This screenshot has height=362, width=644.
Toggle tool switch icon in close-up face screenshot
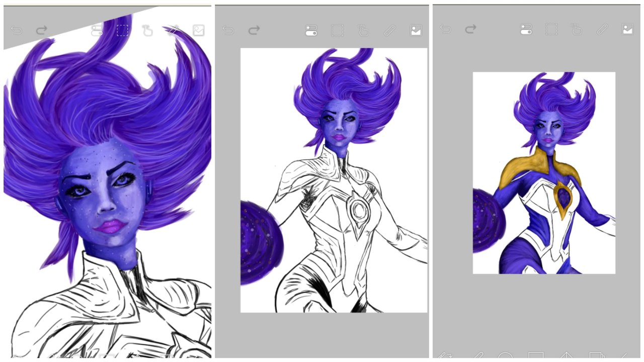click(x=97, y=31)
